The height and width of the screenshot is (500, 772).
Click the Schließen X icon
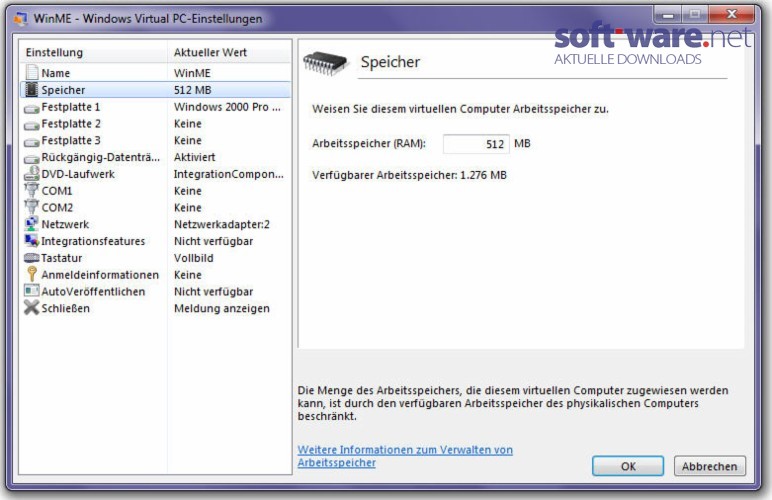point(32,308)
